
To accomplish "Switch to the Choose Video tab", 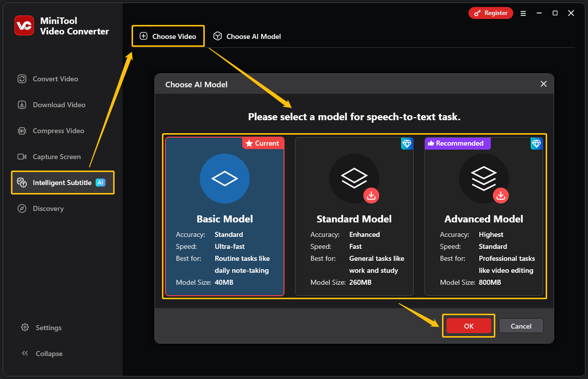I will coord(168,36).
